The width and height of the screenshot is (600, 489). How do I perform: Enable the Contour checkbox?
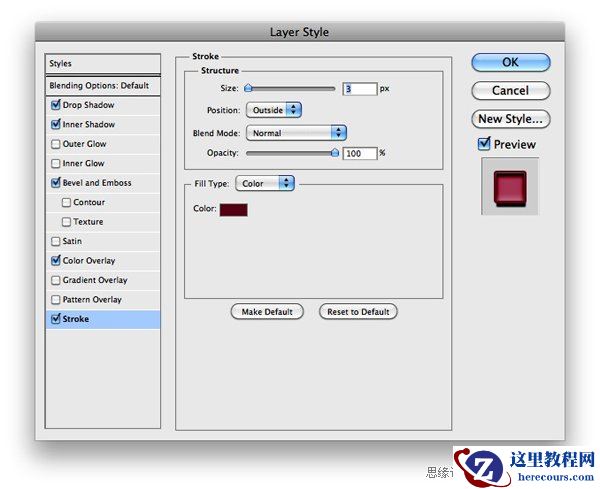pyautogui.click(x=66, y=202)
